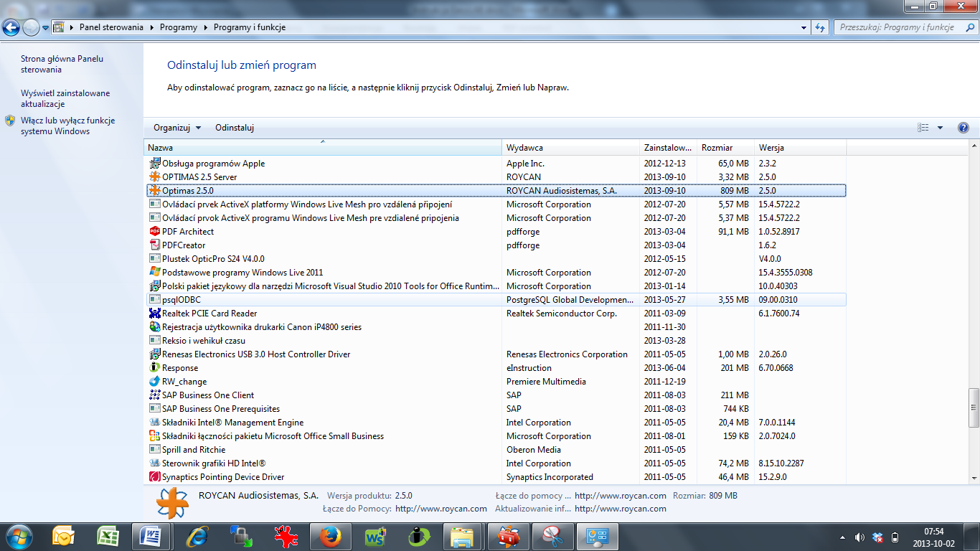Click the Podstawowe programy Windows Live icon
Screen dimensions: 980x551
click(154, 273)
